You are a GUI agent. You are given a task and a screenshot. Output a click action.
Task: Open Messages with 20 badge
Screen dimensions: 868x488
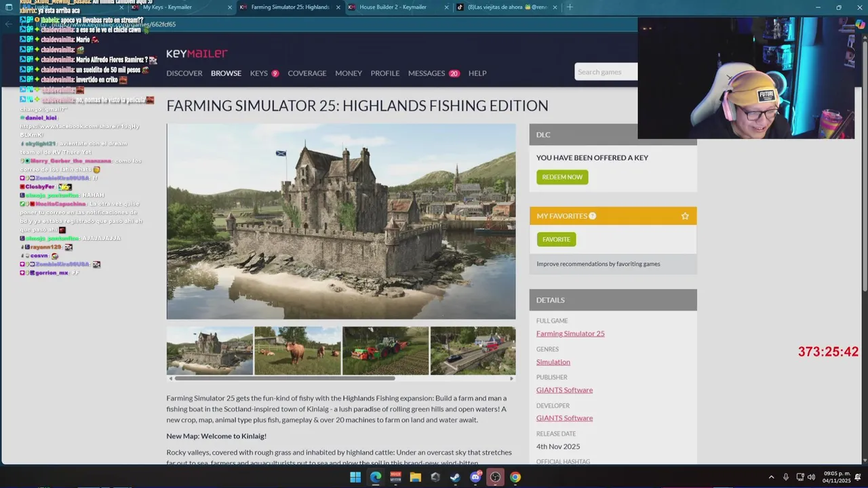[434, 73]
